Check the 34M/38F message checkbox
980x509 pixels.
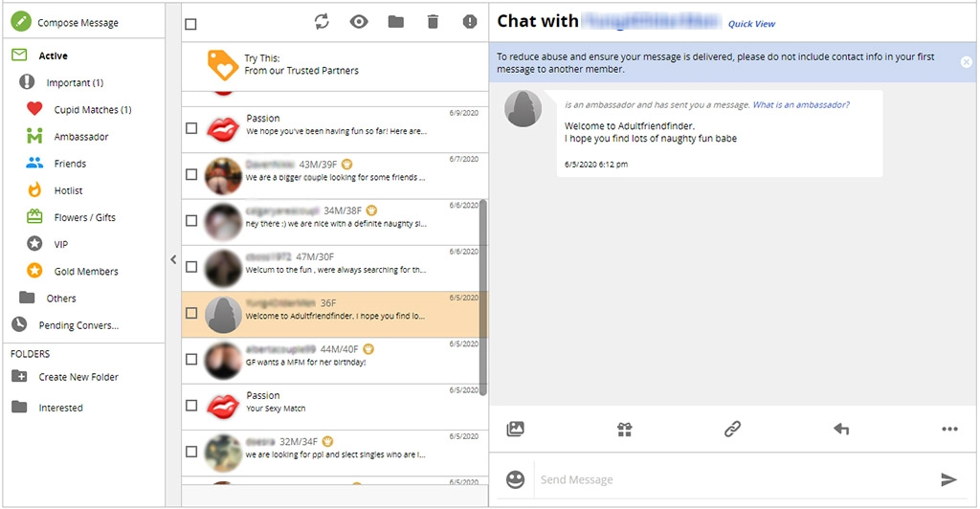[x=191, y=220]
